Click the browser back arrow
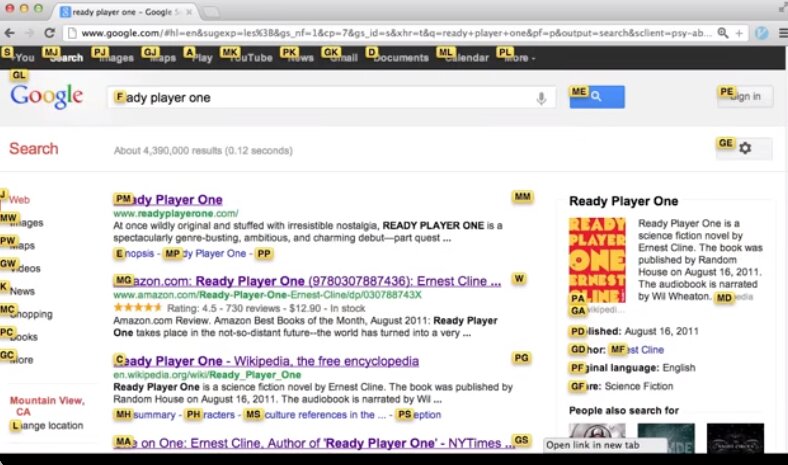Viewport: 788px width, 465px height. 10,33
